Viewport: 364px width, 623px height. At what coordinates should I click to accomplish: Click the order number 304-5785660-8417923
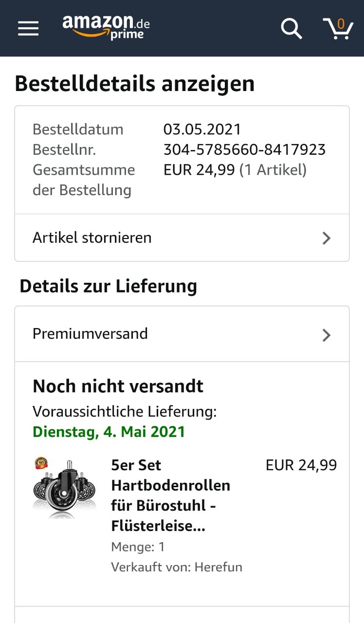(x=244, y=149)
